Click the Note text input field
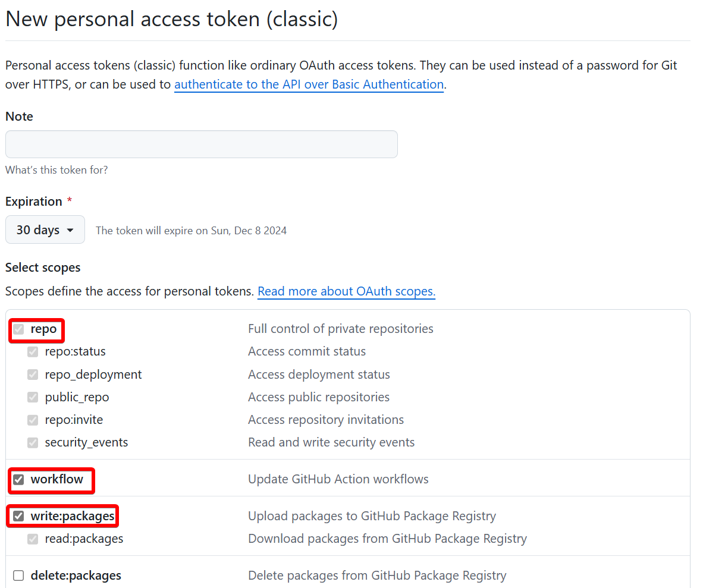This screenshot has width=703, height=588. pos(201,144)
